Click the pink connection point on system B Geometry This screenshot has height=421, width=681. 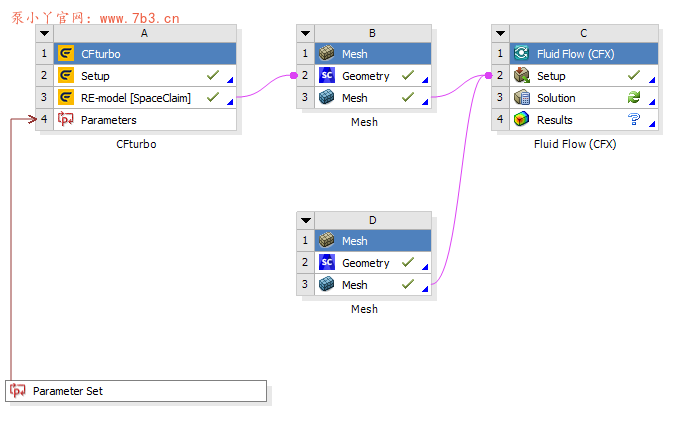(x=294, y=76)
